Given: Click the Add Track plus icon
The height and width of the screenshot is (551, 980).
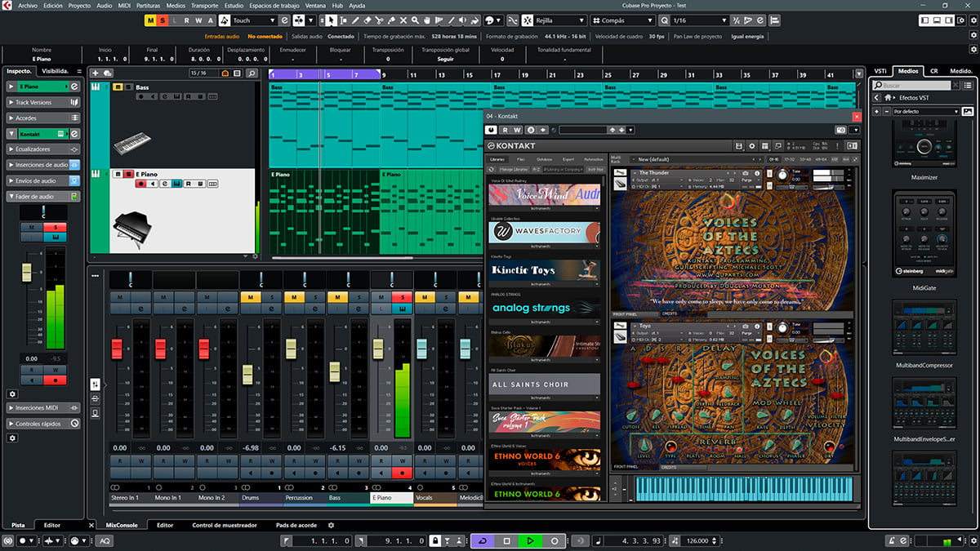Looking at the screenshot, I should pos(96,73).
